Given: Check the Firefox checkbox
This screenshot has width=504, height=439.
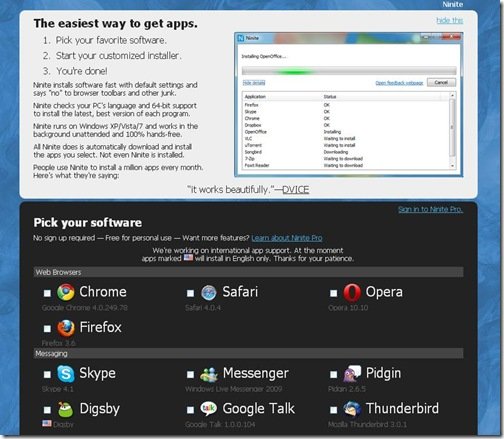Looking at the screenshot, I should (x=47, y=329).
